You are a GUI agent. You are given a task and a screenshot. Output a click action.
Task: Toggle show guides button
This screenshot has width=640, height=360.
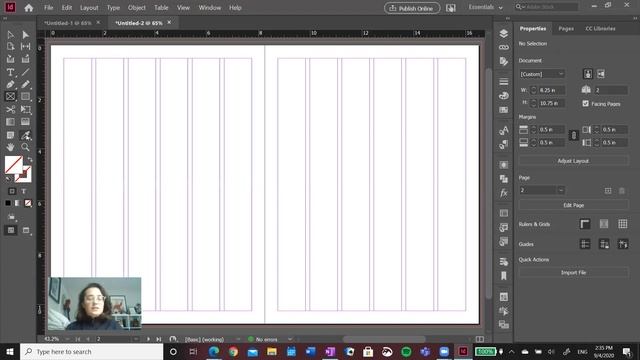(585, 244)
